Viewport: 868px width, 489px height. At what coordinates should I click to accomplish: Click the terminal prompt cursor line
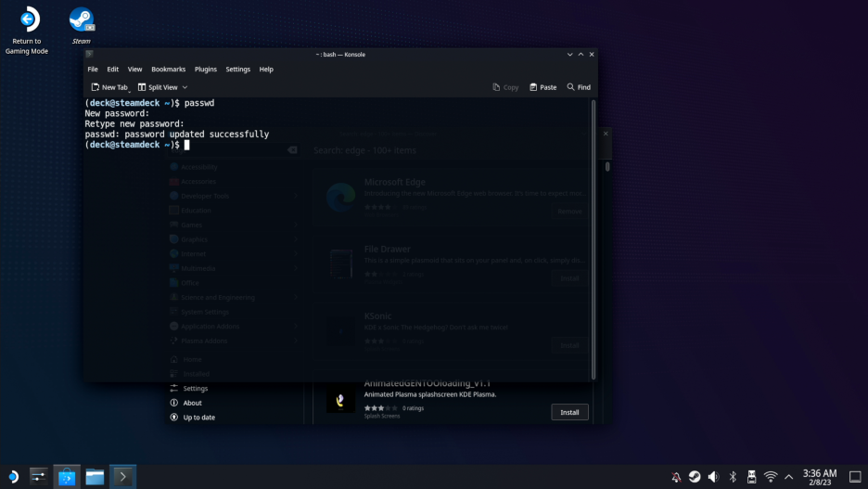137,145
